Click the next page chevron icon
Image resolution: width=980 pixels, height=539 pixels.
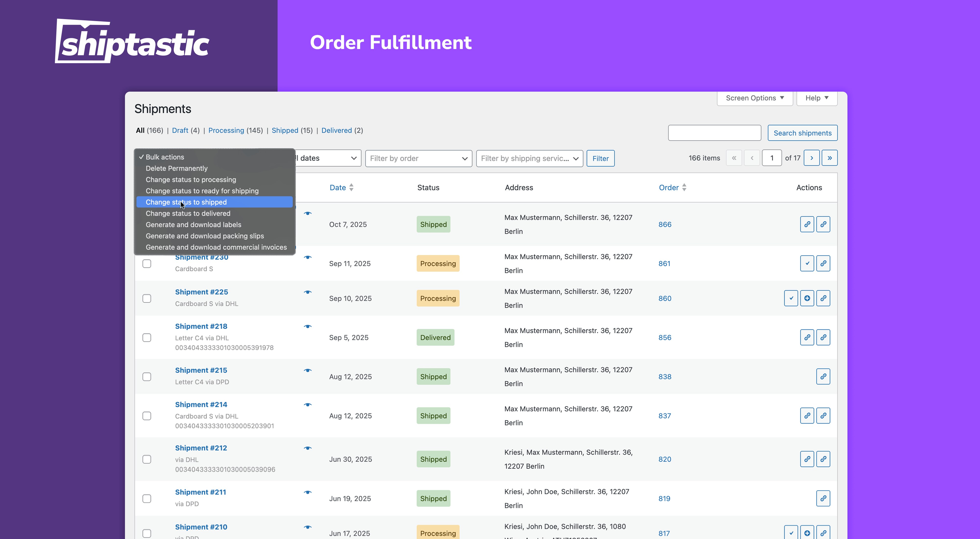[x=812, y=158]
